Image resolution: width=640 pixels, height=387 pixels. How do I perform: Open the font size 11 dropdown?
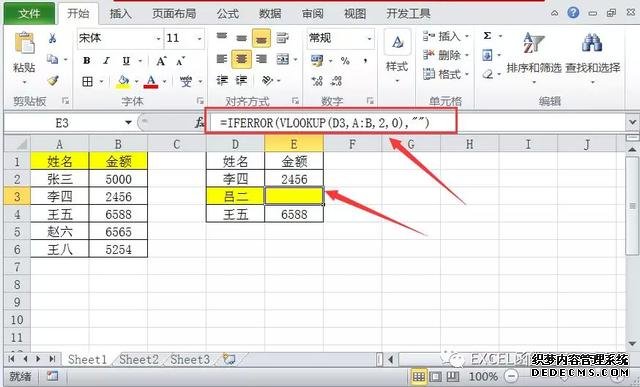(x=200, y=39)
